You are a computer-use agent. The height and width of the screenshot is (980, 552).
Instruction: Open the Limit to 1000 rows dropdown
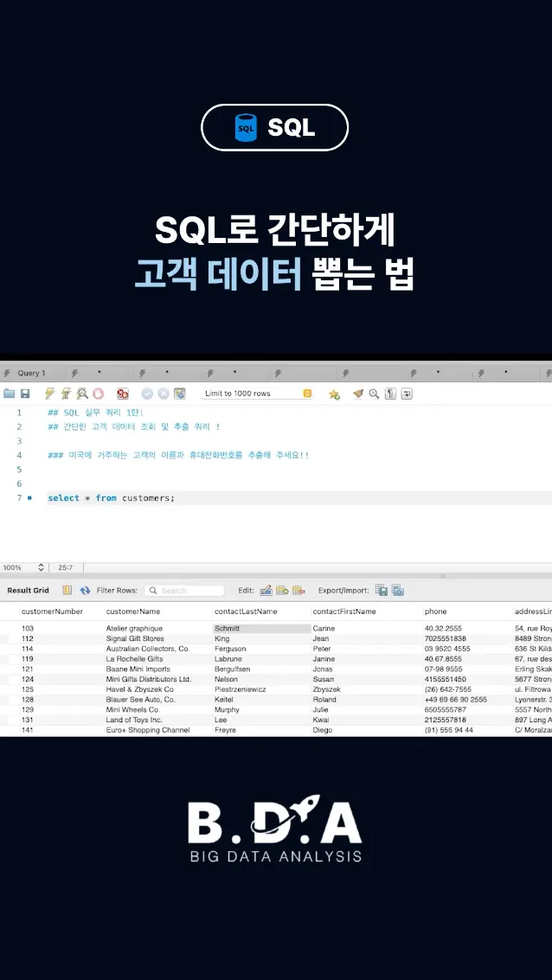[258, 394]
